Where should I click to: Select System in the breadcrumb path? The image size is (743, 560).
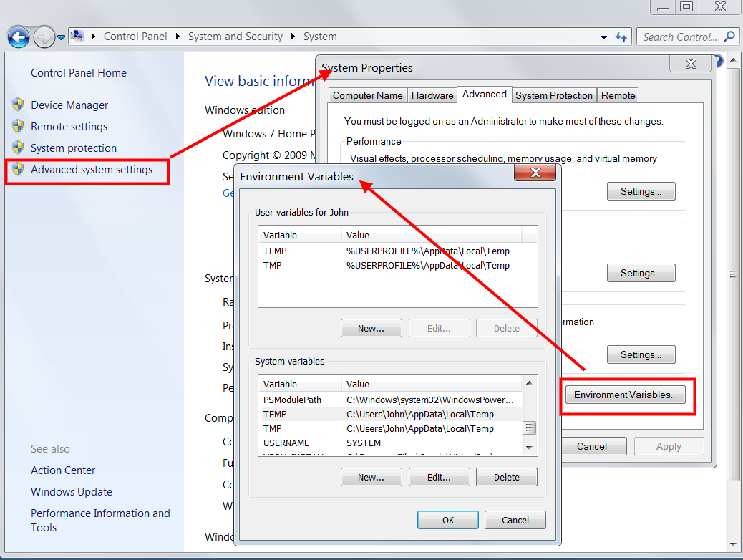pyautogui.click(x=320, y=37)
